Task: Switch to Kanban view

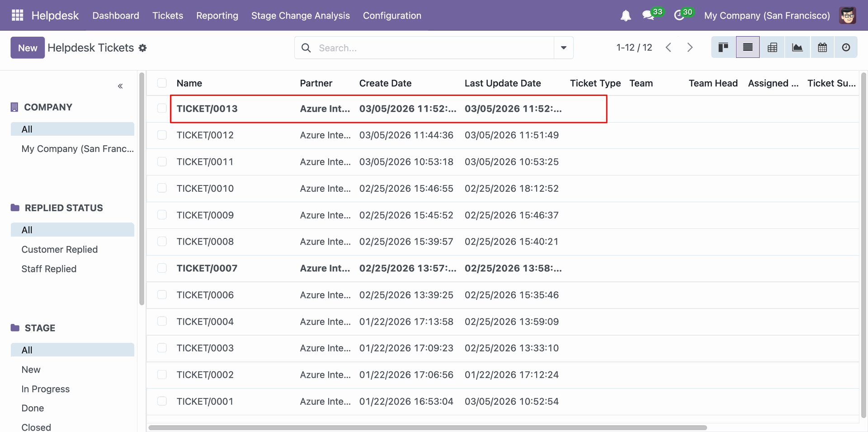Action: coord(723,47)
